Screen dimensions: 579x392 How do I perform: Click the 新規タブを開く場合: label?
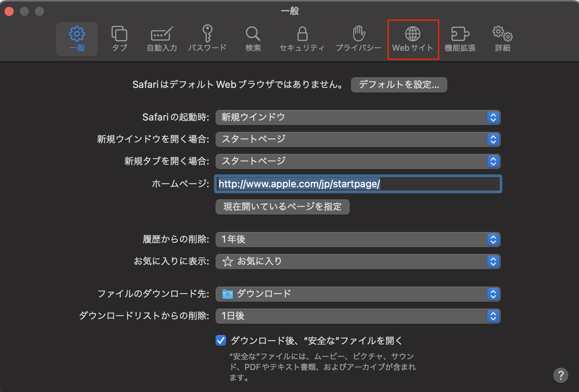[167, 161]
